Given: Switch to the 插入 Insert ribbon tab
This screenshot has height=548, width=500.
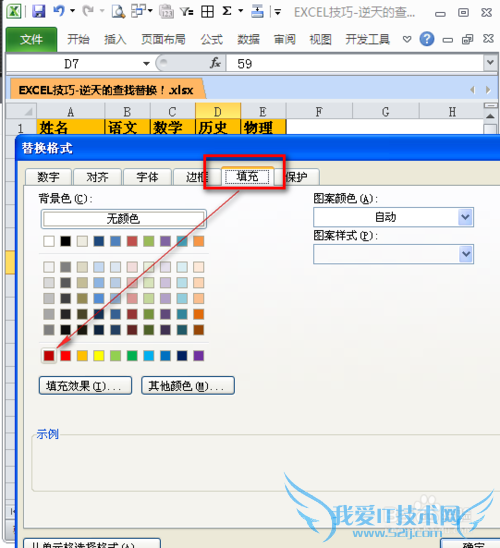Looking at the screenshot, I should click(x=115, y=39).
